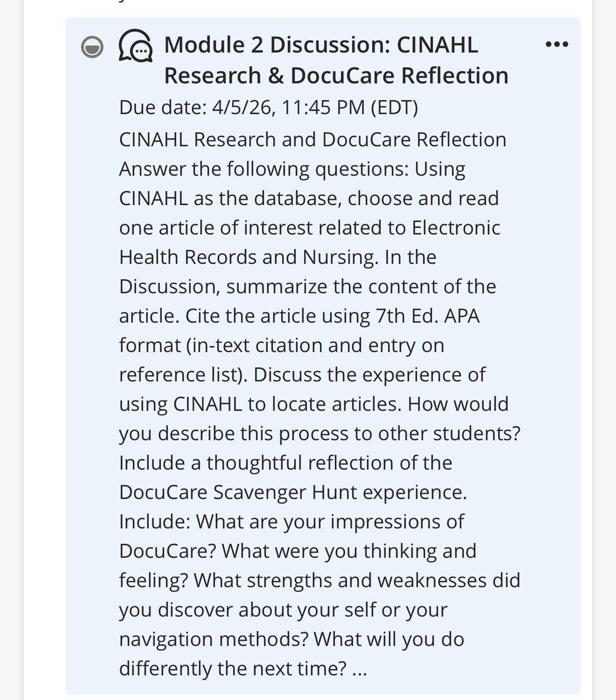Click 'you describe this process to other students?'
The height and width of the screenshot is (700, 616).
point(320,434)
